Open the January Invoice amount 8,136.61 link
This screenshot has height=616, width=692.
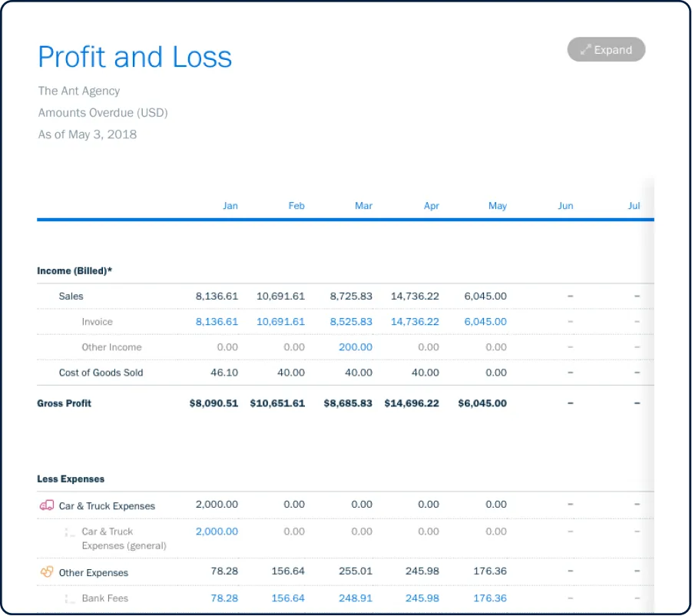pyautogui.click(x=217, y=322)
